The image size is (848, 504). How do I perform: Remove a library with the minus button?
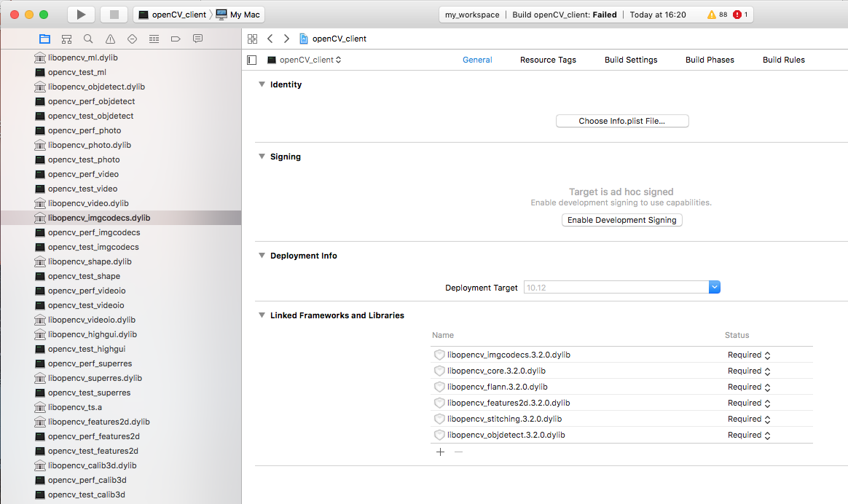click(459, 452)
